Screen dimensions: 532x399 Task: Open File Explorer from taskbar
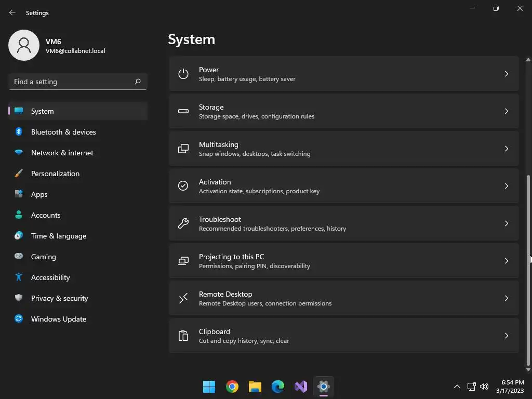pos(255,387)
